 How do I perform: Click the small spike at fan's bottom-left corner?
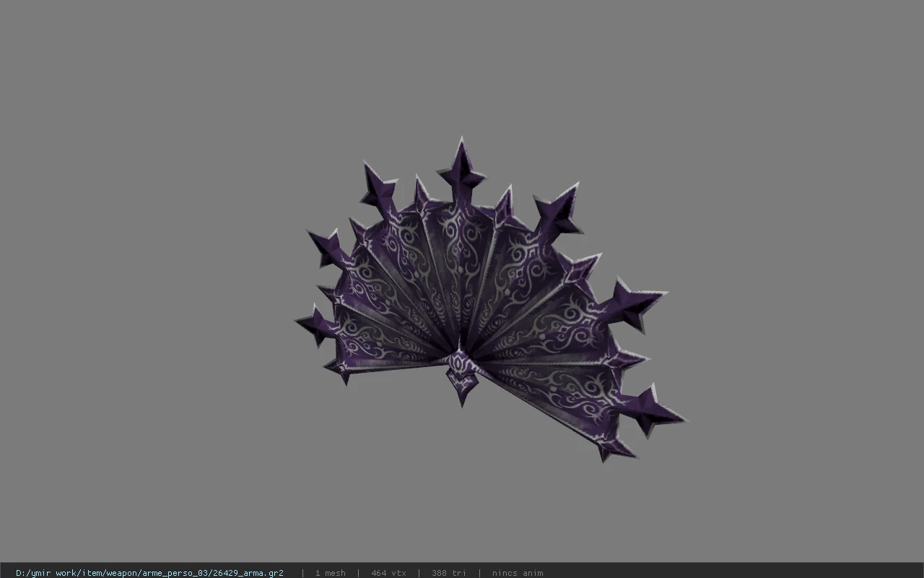coord(339,371)
